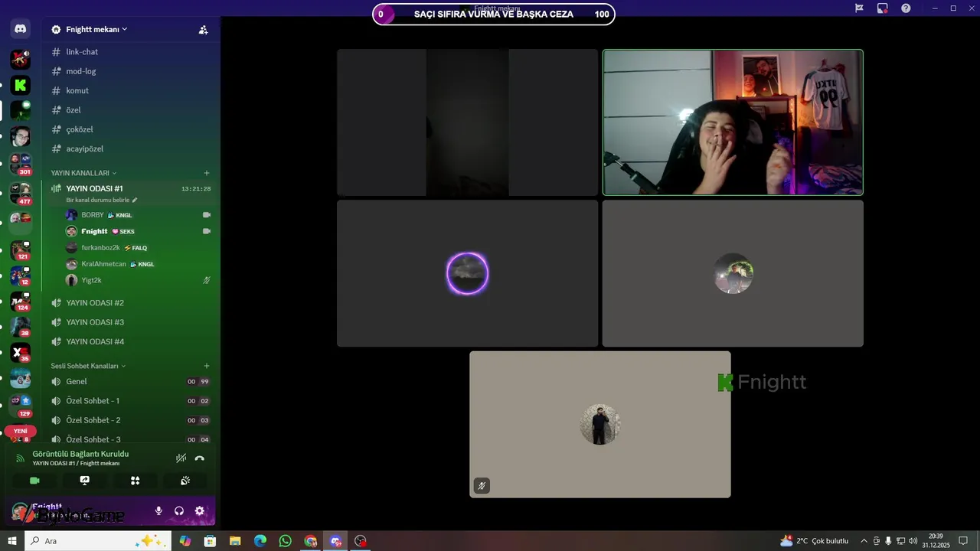The image size is (980, 551).
Task: Click the YENI new mentions pill
Action: coord(20,431)
